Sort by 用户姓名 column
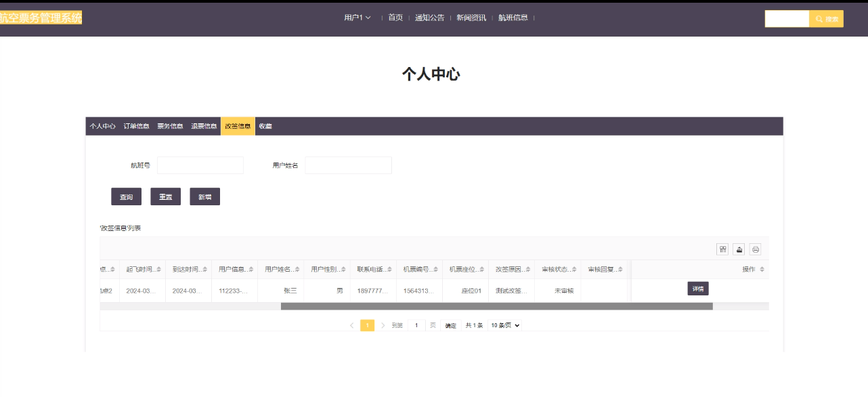868x397 pixels. coord(298,270)
